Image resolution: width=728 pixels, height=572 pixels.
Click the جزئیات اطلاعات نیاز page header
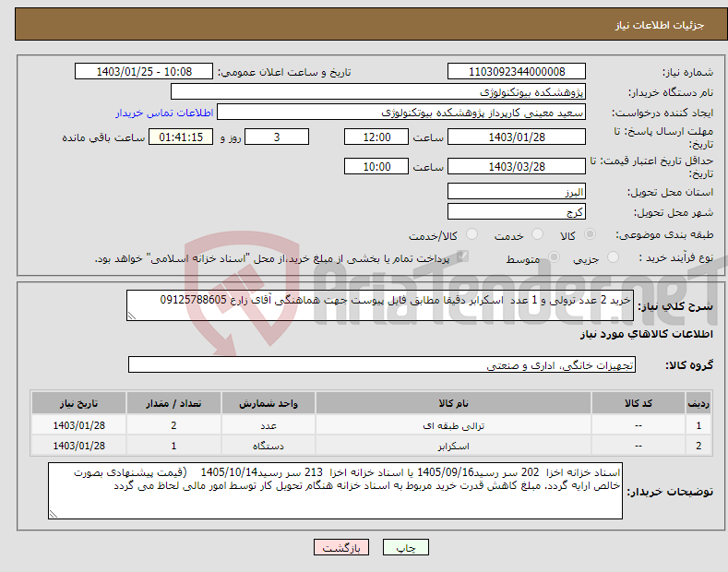coord(660,25)
